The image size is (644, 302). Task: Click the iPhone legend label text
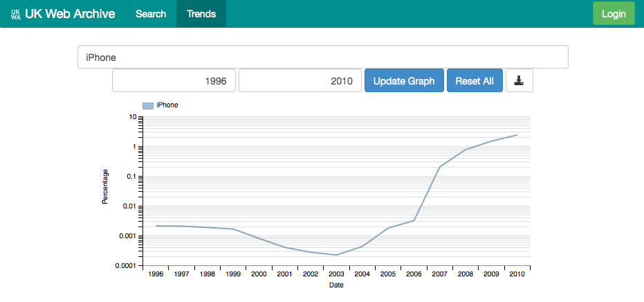click(167, 105)
